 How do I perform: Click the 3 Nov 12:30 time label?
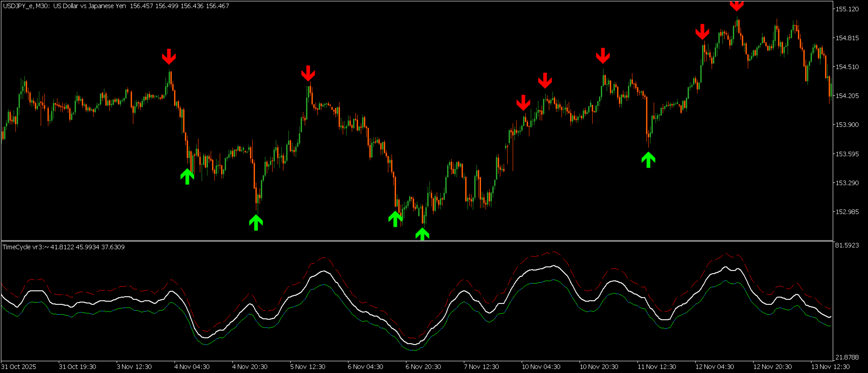(x=134, y=367)
